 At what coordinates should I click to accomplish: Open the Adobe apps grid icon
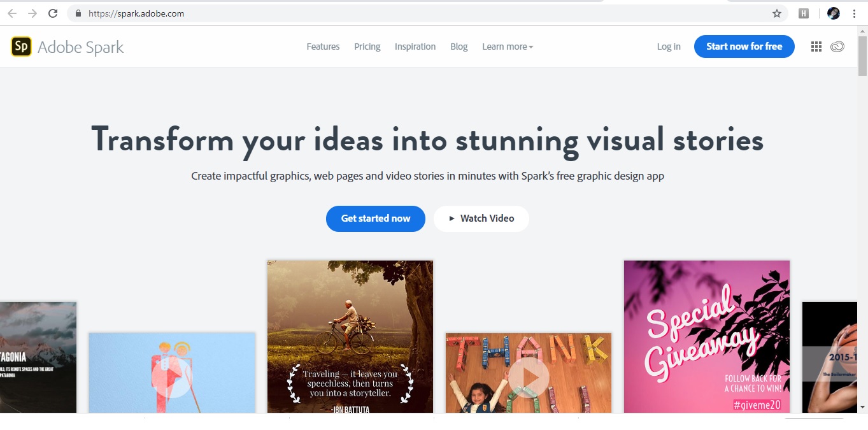pyautogui.click(x=816, y=47)
